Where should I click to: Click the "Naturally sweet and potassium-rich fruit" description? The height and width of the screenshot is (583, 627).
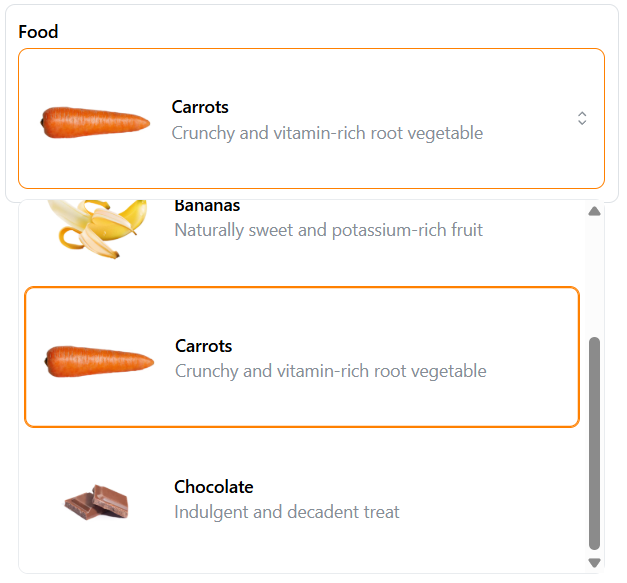click(x=328, y=230)
